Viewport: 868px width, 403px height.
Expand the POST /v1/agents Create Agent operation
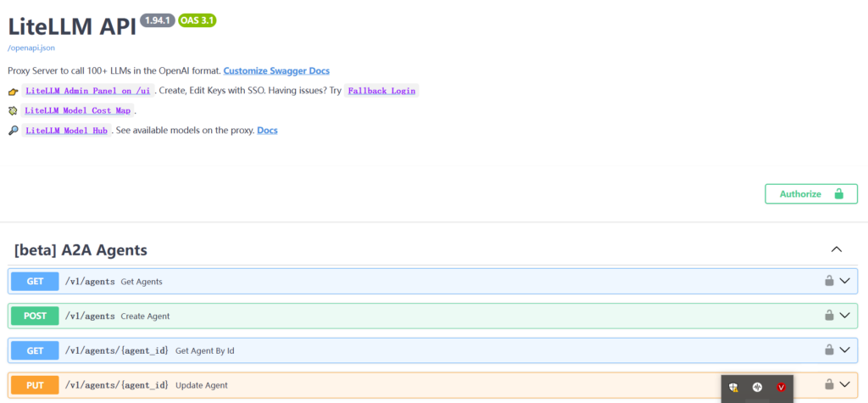pos(433,316)
